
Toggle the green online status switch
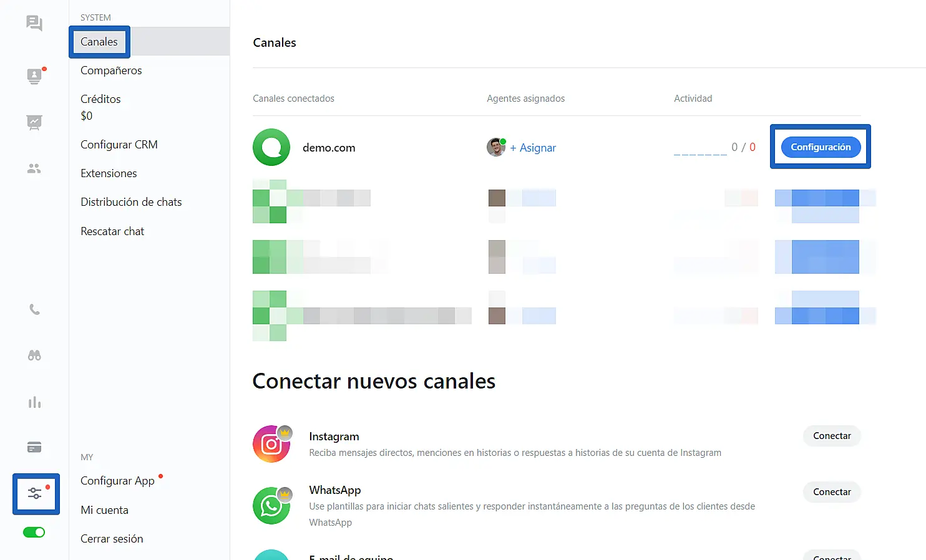(34, 532)
